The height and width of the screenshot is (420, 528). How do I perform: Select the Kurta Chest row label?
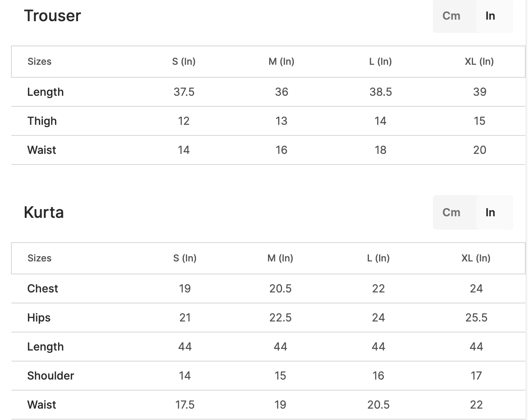pyautogui.click(x=42, y=289)
